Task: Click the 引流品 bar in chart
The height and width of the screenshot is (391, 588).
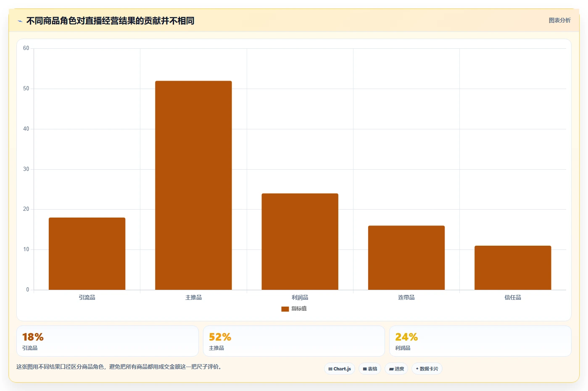Action: [87, 254]
